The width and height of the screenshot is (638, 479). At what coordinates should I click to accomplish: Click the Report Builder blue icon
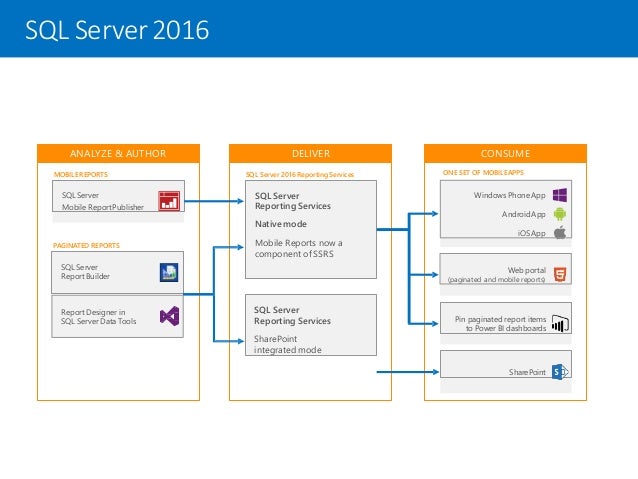[x=169, y=273]
